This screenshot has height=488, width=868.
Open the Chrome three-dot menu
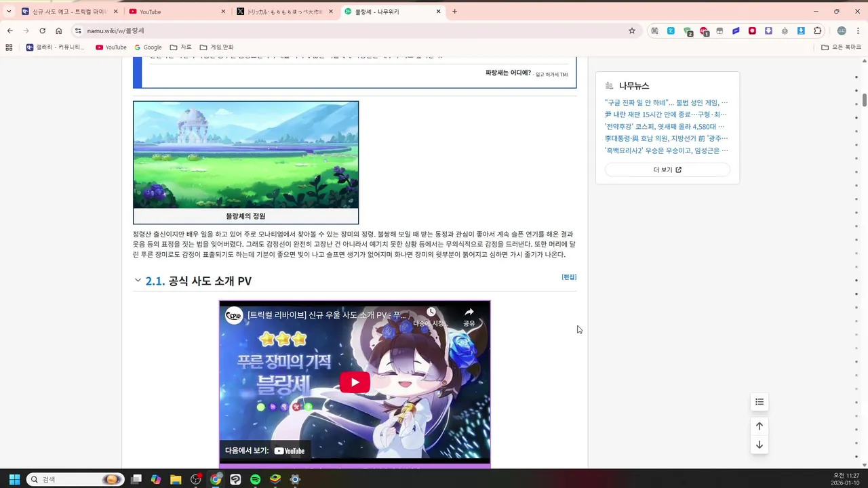click(x=858, y=30)
